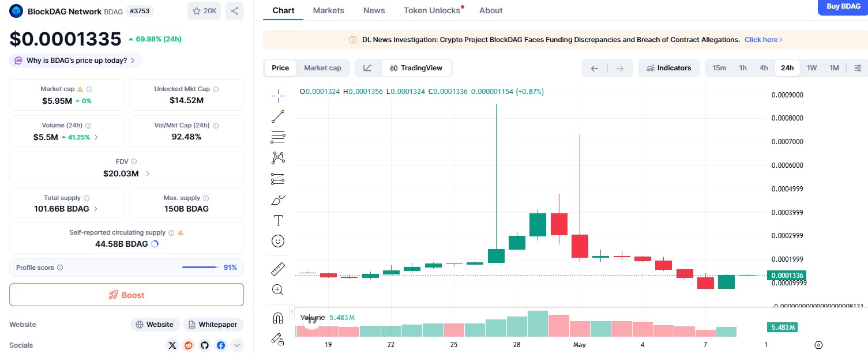
Task: Expand Volume (24h) details chevron
Action: (96, 137)
